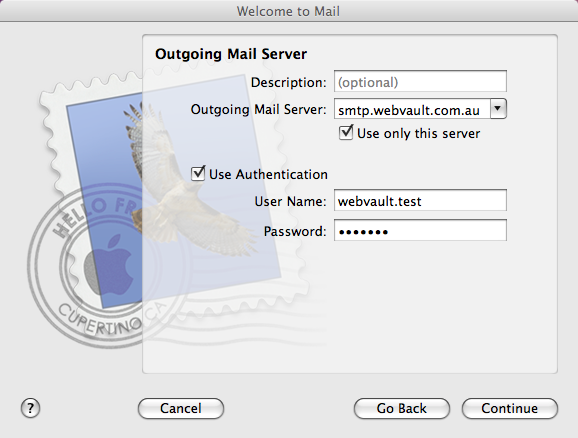Continue to the next setup step
Screen dimensions: 578x438
tap(510, 408)
